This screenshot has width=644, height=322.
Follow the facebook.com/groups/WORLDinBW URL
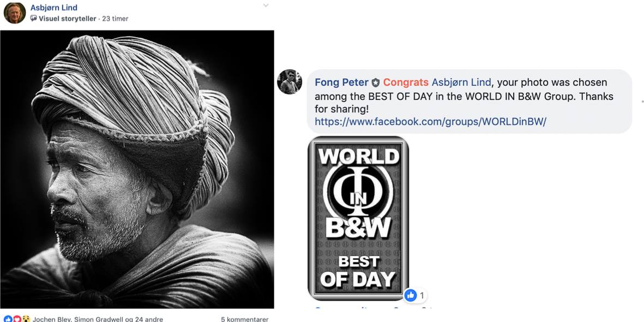tap(430, 122)
